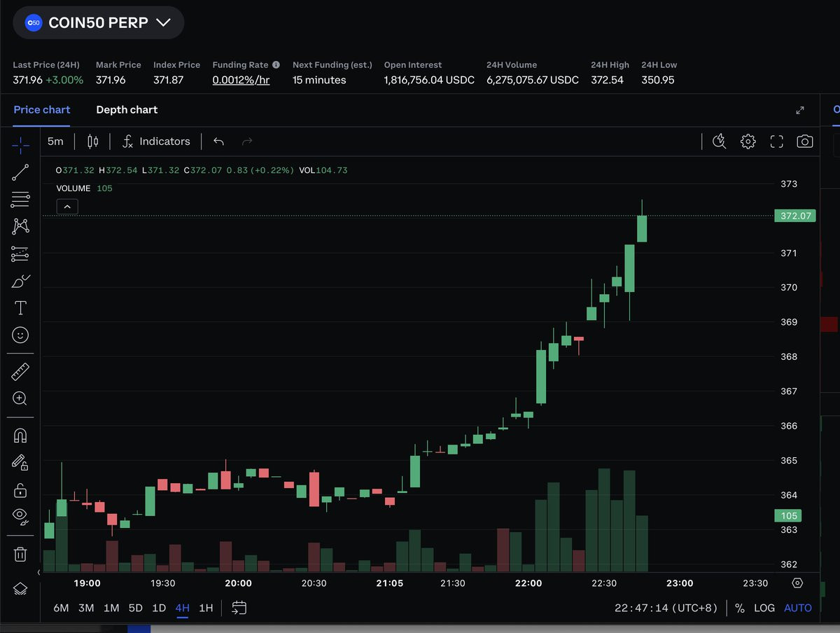Set the time range to 6M

pos(62,608)
